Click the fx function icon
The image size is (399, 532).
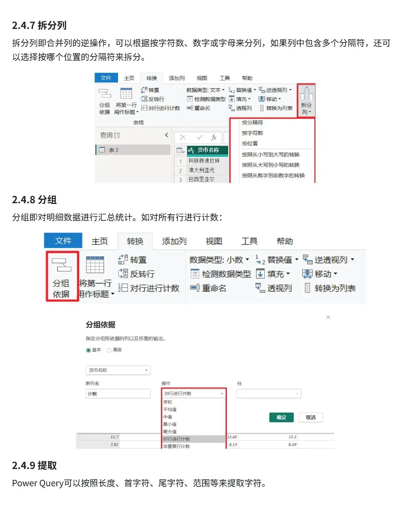click(214, 137)
